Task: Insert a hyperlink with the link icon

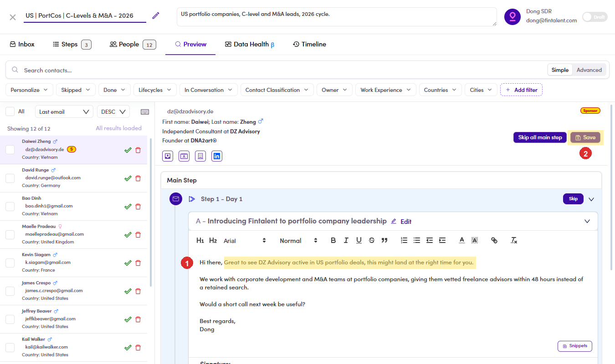Action: (x=494, y=240)
